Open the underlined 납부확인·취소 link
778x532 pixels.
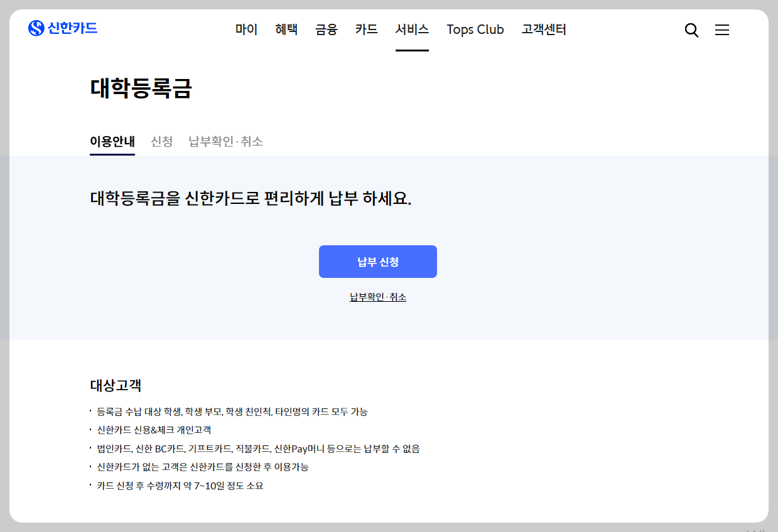pos(377,296)
